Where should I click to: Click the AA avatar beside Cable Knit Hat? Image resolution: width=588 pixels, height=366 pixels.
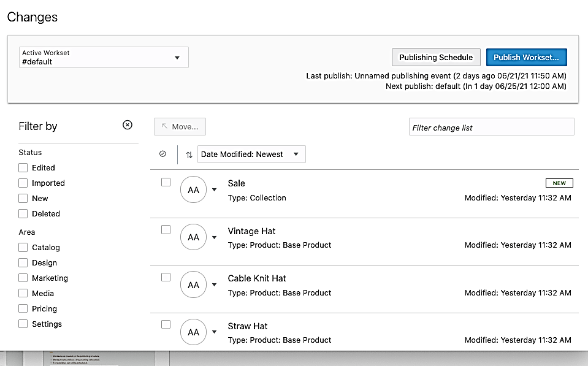(193, 285)
